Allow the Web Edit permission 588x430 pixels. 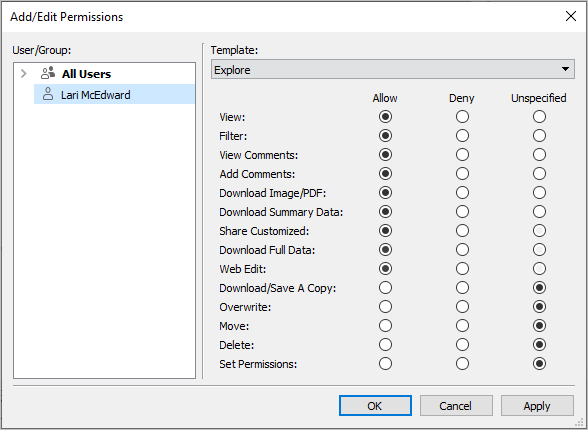(x=385, y=268)
